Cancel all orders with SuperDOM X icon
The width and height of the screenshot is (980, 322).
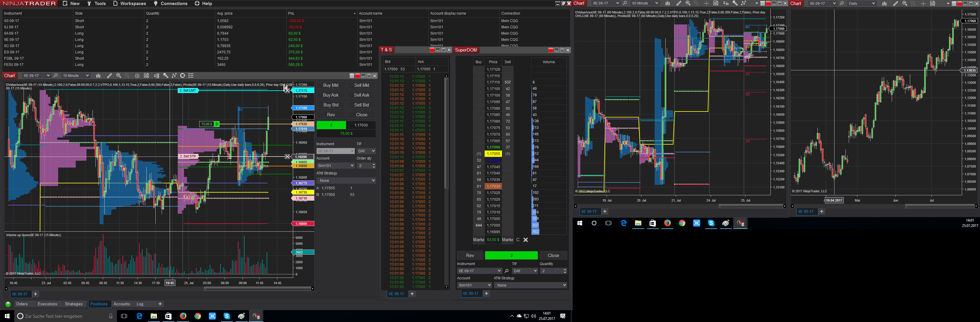coord(526,240)
